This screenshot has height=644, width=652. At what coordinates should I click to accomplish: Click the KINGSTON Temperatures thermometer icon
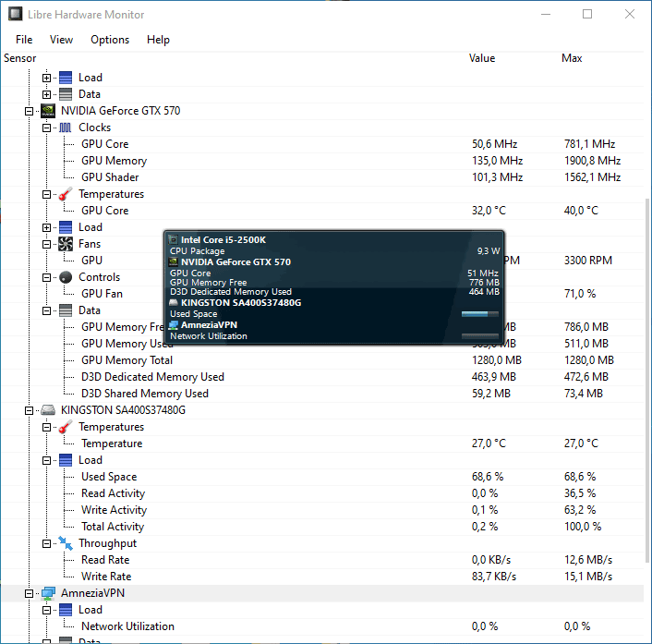coord(66,427)
